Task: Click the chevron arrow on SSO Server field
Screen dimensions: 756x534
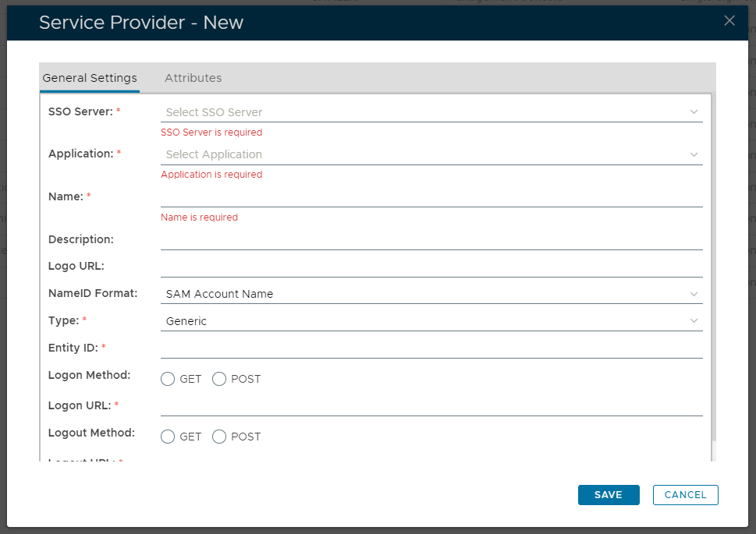Action: coord(694,112)
